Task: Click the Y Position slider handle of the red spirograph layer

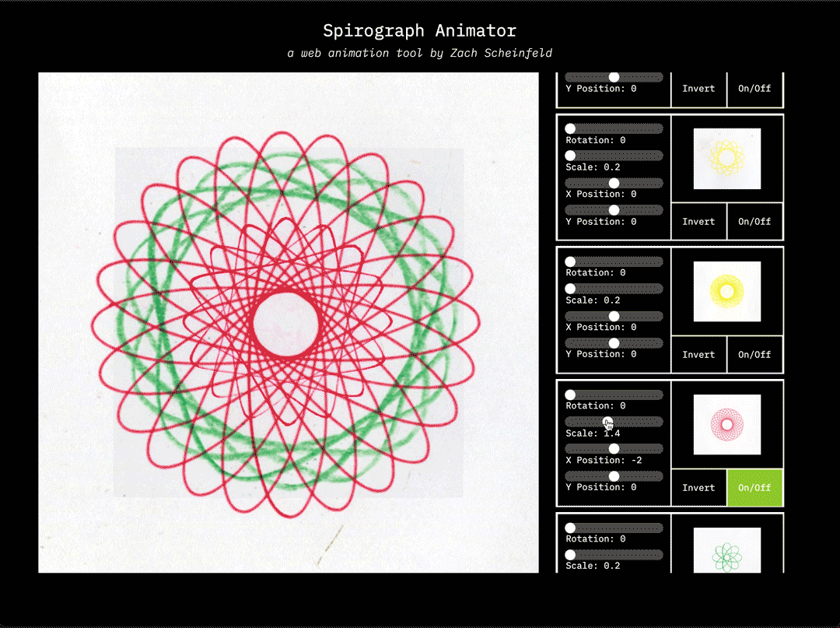Action: coord(614,475)
